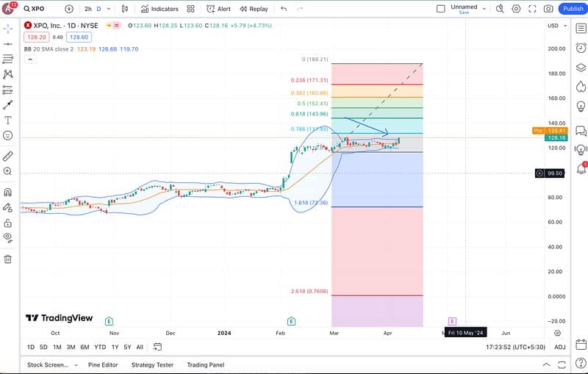Delete drawings with the trash icon
The width and height of the screenshot is (588, 374).
8,259
